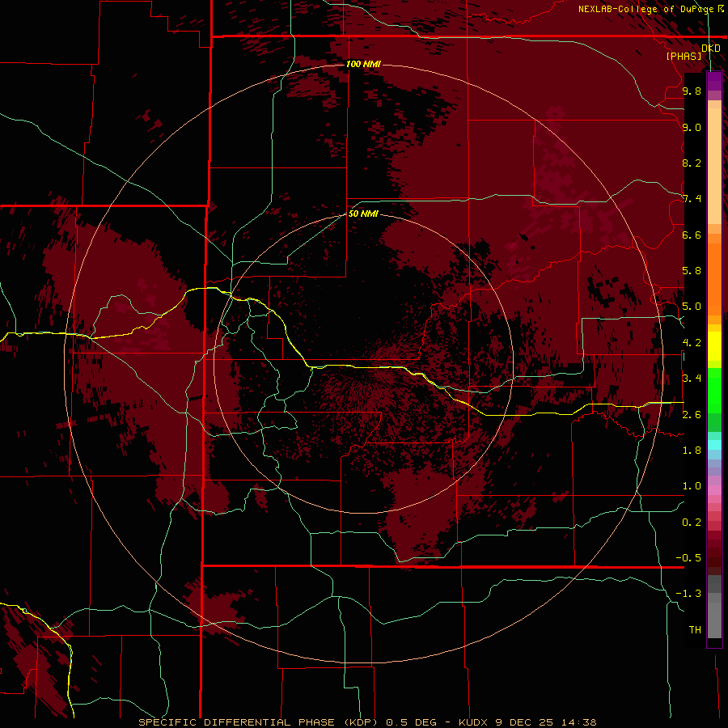This screenshot has width=728, height=728.
Task: Click the 3.4 scale value
Action: coord(692,379)
